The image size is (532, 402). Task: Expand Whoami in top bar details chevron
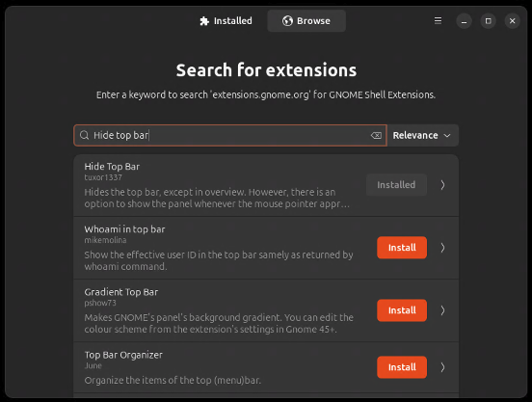pyautogui.click(x=442, y=248)
